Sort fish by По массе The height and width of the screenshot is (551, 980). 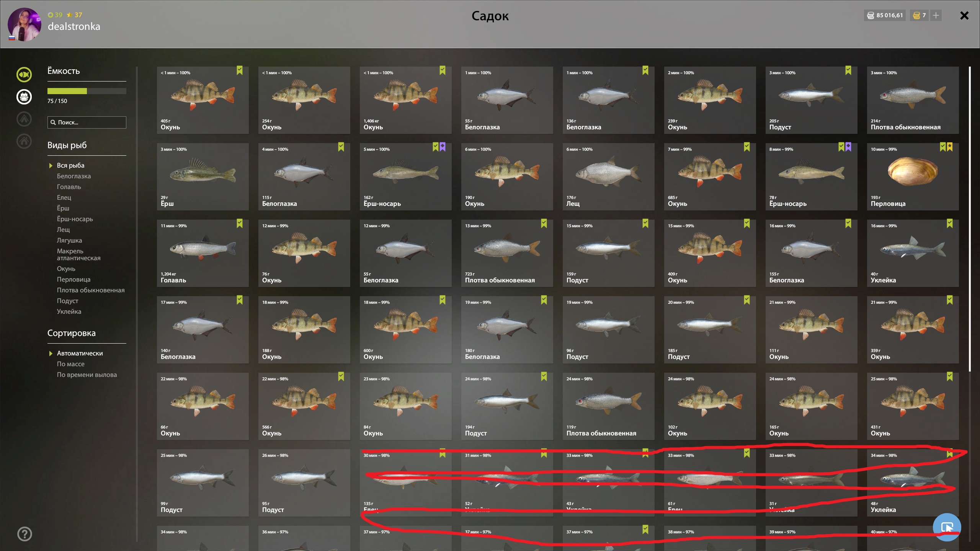click(x=71, y=364)
